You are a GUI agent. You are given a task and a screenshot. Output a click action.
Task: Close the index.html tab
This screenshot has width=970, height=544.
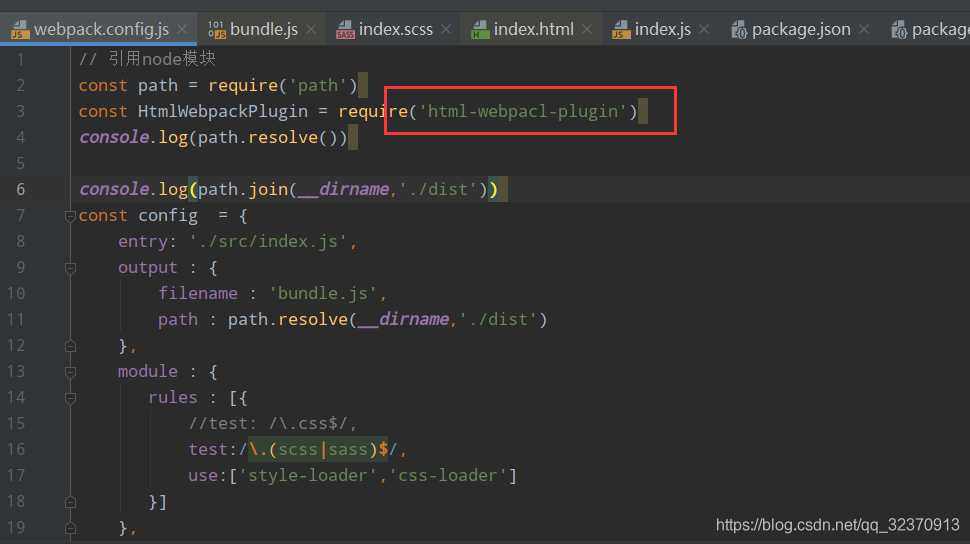pos(587,29)
